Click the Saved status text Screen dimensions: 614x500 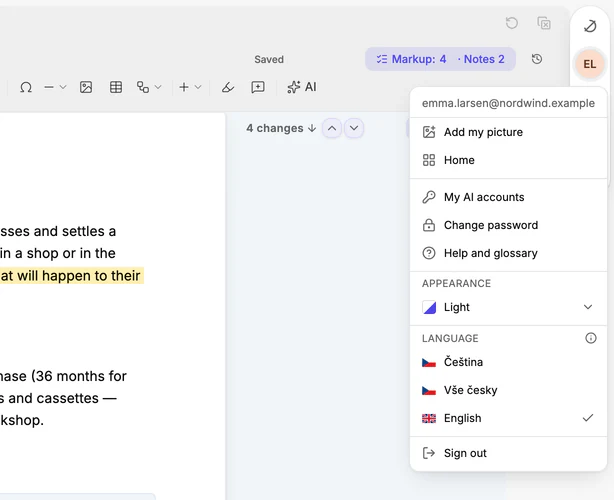point(269,60)
